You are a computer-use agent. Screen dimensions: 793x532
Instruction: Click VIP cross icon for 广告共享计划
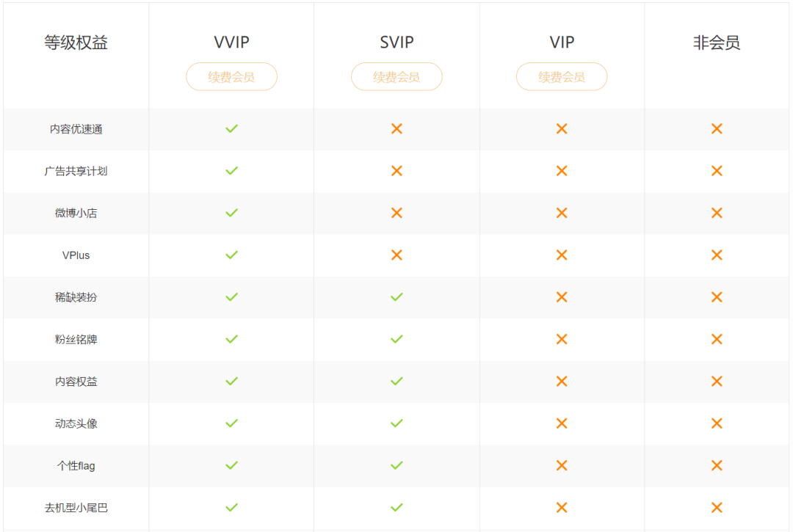562,171
